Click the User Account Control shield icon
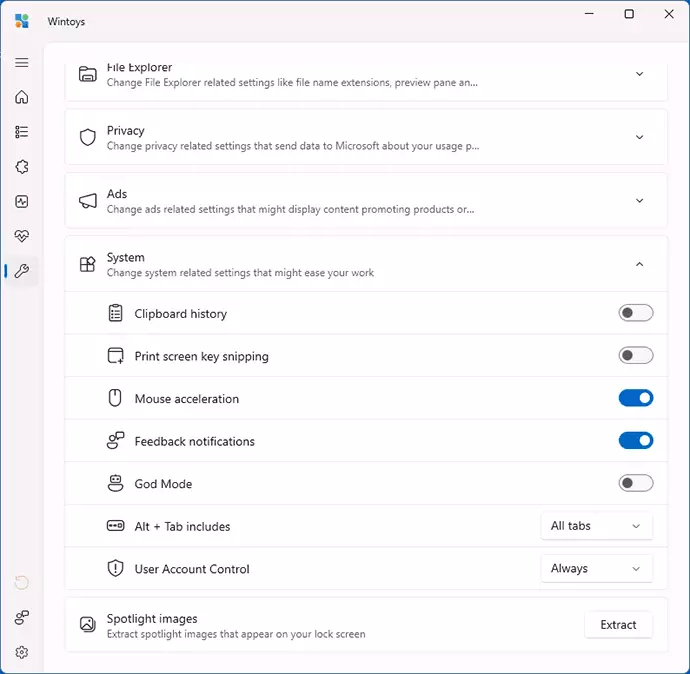Screen dimensions: 690x674 (115, 568)
